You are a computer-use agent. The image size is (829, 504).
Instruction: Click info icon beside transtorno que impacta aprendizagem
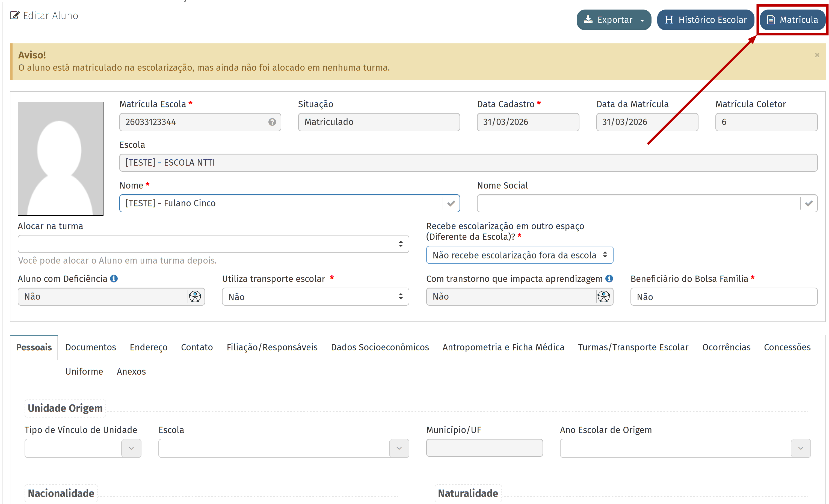[609, 279]
